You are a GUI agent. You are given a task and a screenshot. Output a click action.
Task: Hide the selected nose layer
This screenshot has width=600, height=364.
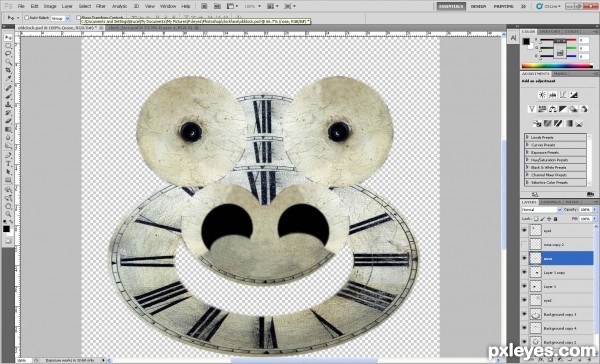(x=524, y=258)
